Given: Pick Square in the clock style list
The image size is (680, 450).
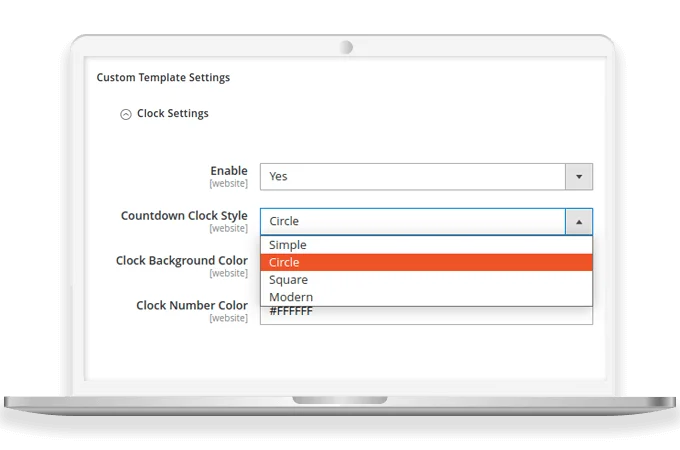Looking at the screenshot, I should pos(289,280).
